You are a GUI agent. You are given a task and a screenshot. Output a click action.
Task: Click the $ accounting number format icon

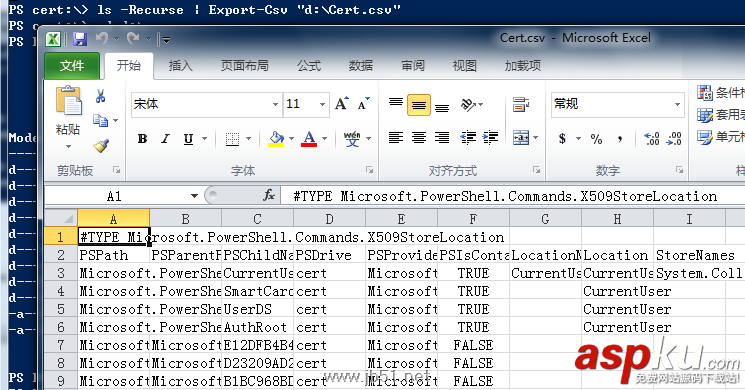[x=563, y=139]
